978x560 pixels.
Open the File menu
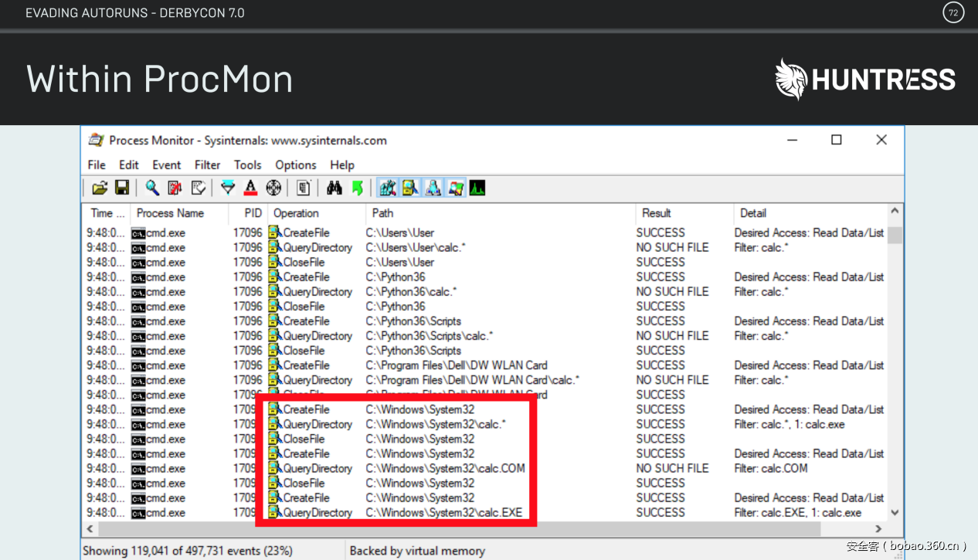pos(97,165)
